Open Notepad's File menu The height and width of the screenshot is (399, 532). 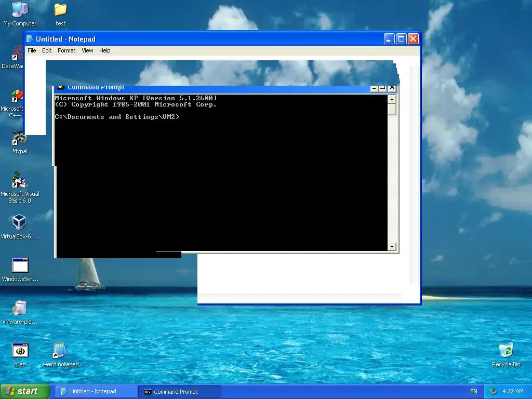click(32, 50)
